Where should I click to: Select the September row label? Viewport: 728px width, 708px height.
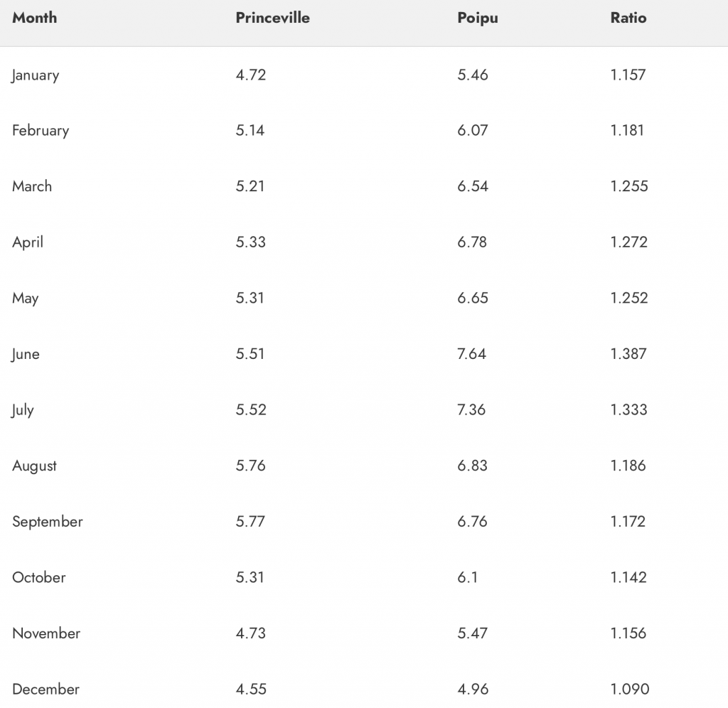click(48, 522)
